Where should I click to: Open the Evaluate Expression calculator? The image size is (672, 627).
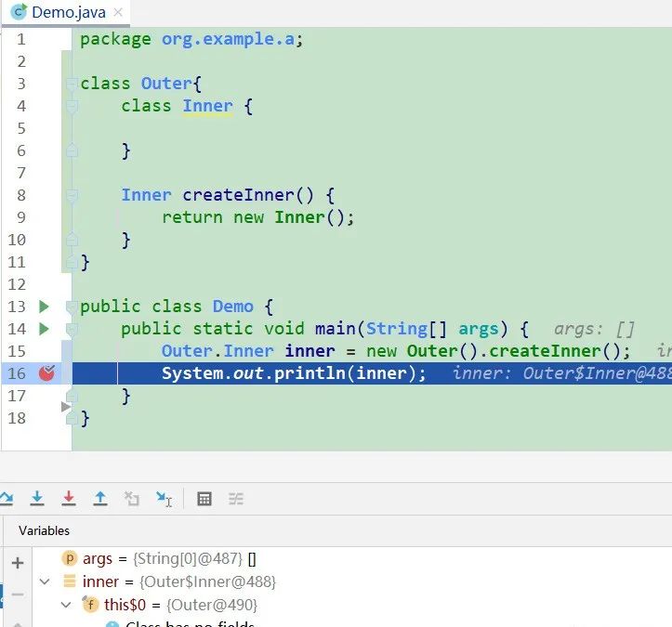[x=204, y=499]
